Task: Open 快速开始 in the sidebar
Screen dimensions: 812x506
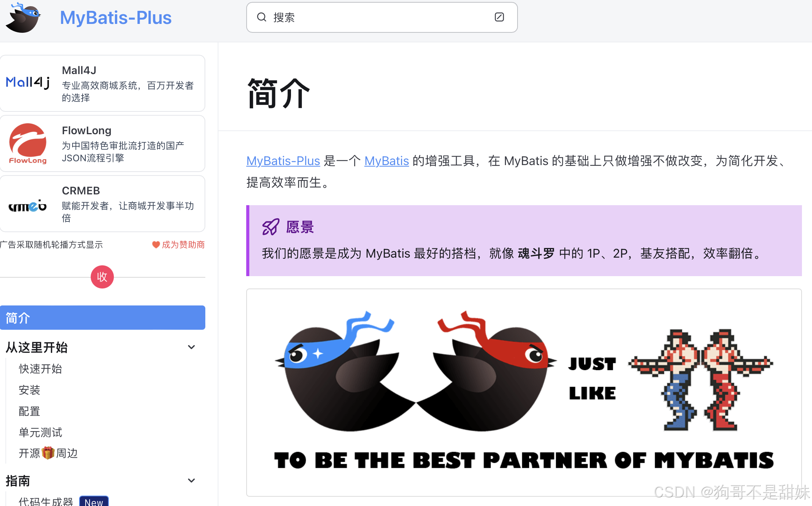Action: 41,369
